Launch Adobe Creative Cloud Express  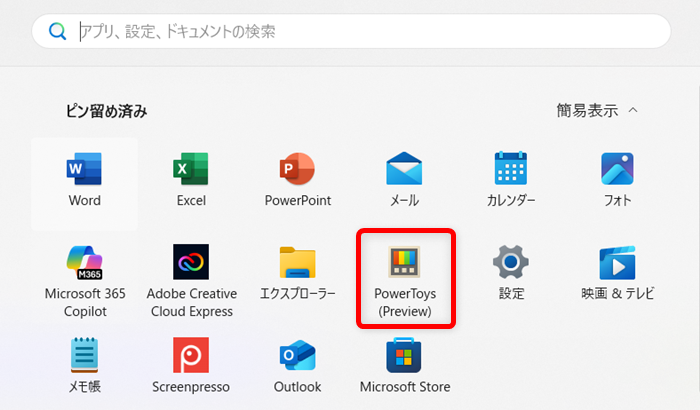(191, 281)
